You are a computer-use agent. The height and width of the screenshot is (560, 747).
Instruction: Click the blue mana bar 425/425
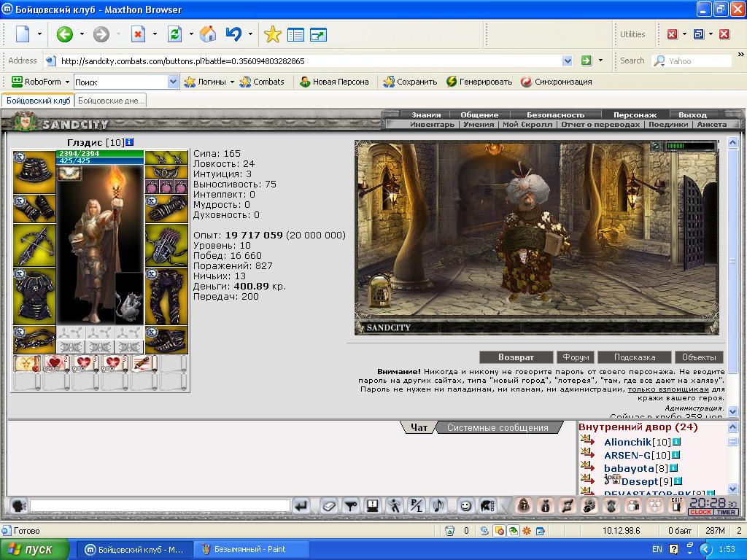pos(100,160)
